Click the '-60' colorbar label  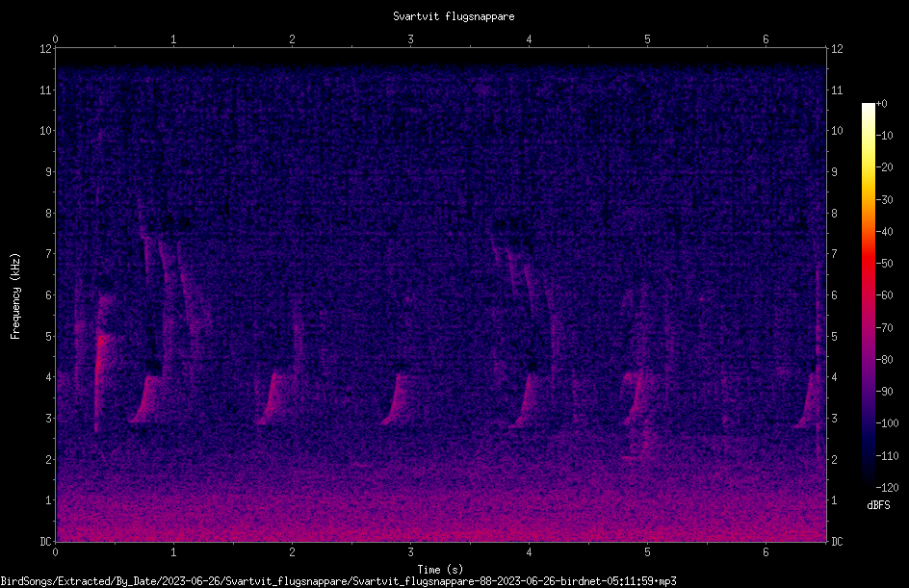[x=884, y=295]
